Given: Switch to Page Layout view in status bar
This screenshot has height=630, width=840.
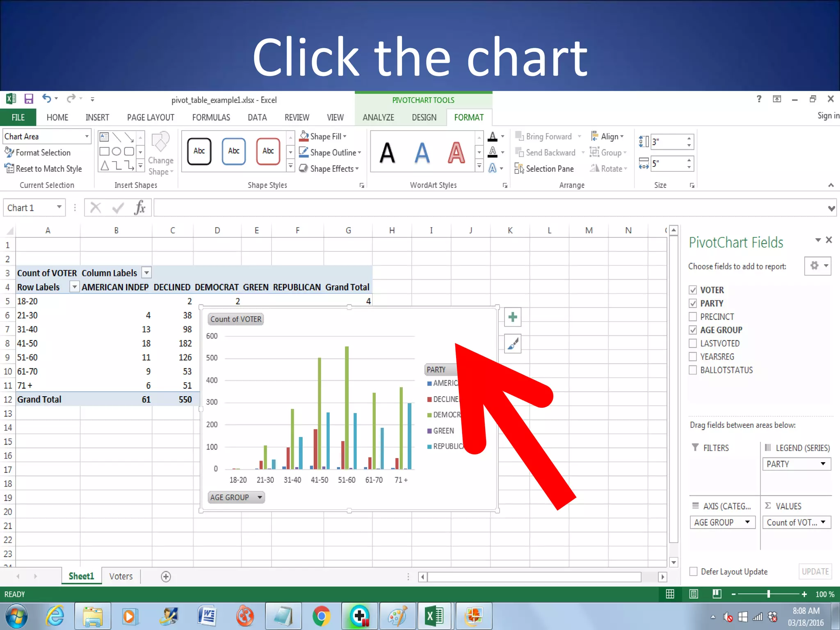Looking at the screenshot, I should (694, 594).
